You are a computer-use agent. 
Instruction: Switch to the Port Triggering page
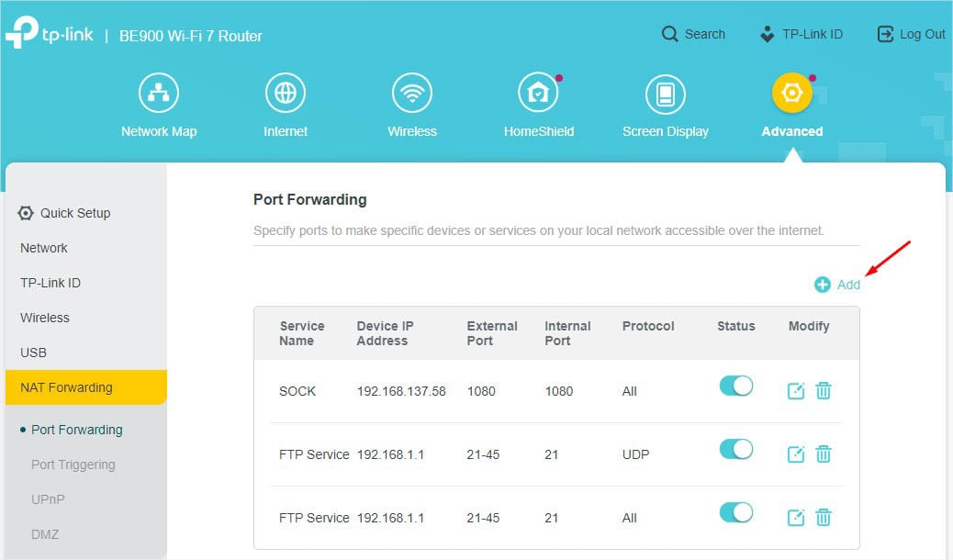tap(73, 464)
